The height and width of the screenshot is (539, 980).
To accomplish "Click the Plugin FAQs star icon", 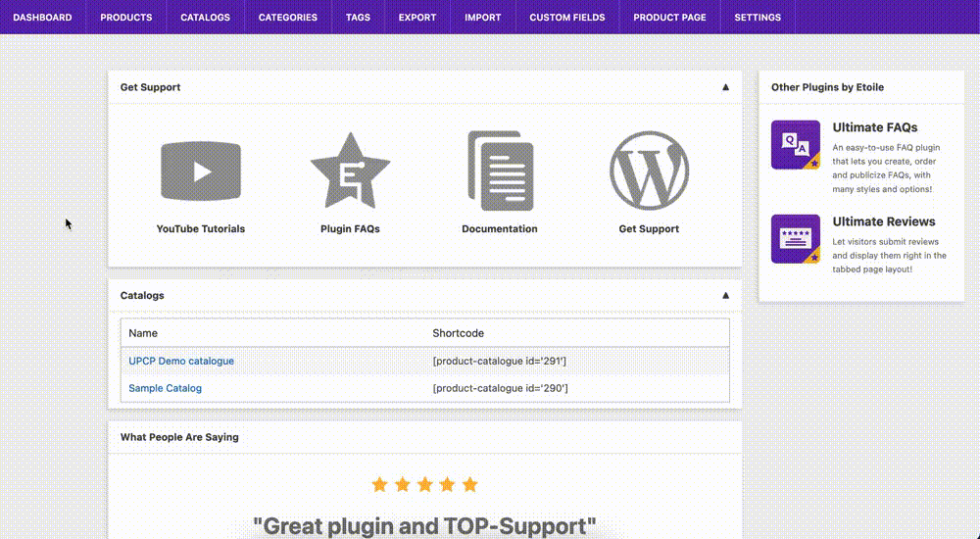I will [x=350, y=171].
